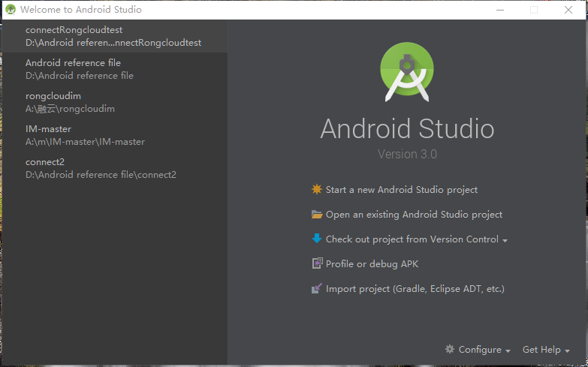This screenshot has height=367, width=588.
Task: Expand Check out project from Version Control dropdown
Action: pos(416,239)
